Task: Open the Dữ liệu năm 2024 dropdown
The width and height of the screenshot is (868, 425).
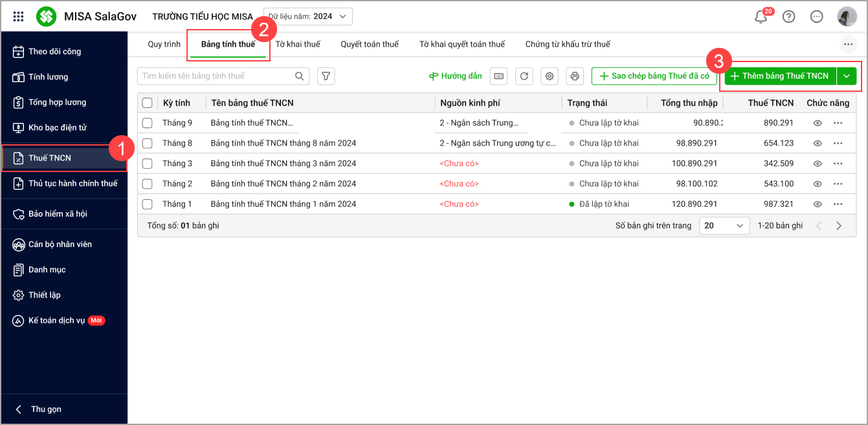Action: coord(308,17)
